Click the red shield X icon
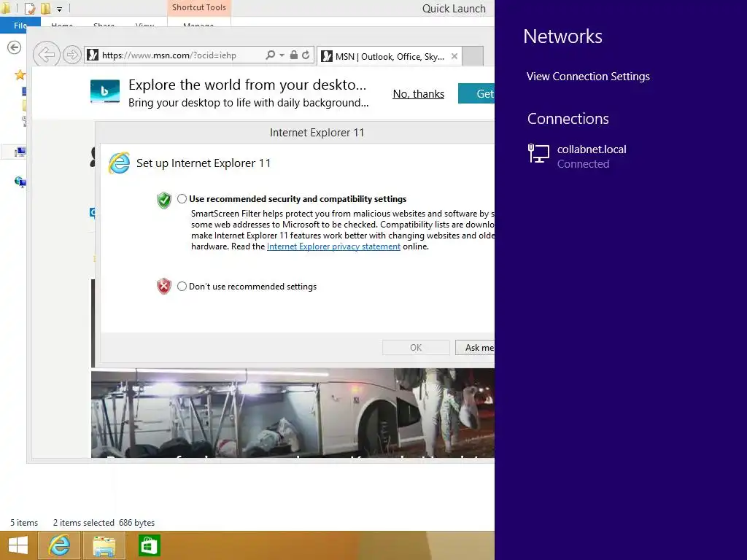This screenshot has width=747, height=560. 164,286
